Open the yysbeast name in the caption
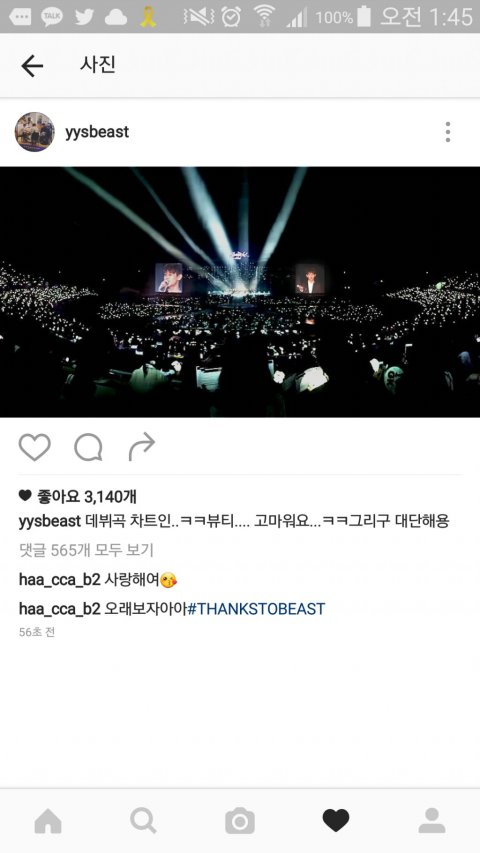The width and height of the screenshot is (480, 853). [x=50, y=521]
